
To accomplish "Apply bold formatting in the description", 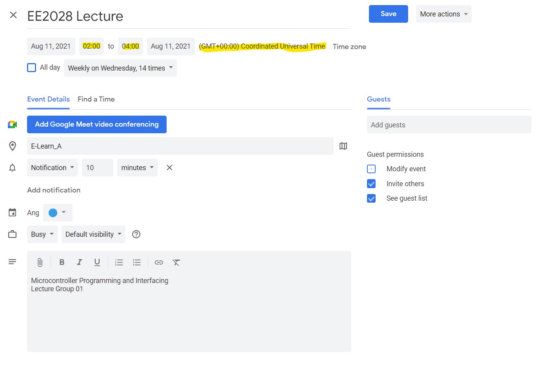I will [62, 262].
